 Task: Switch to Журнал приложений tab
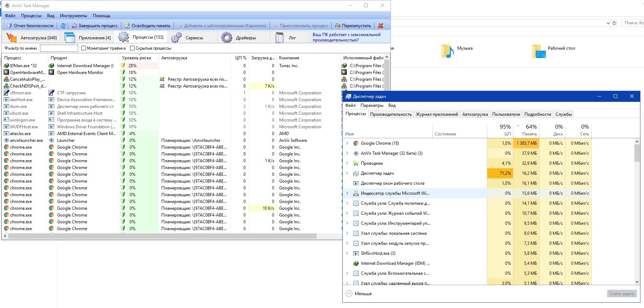(x=437, y=114)
